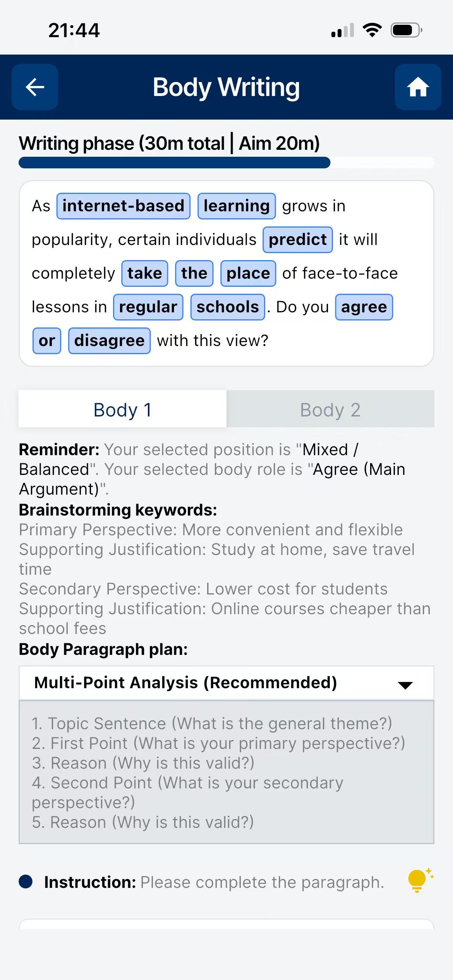Tap the "learning" highlighted keyword

237,206
